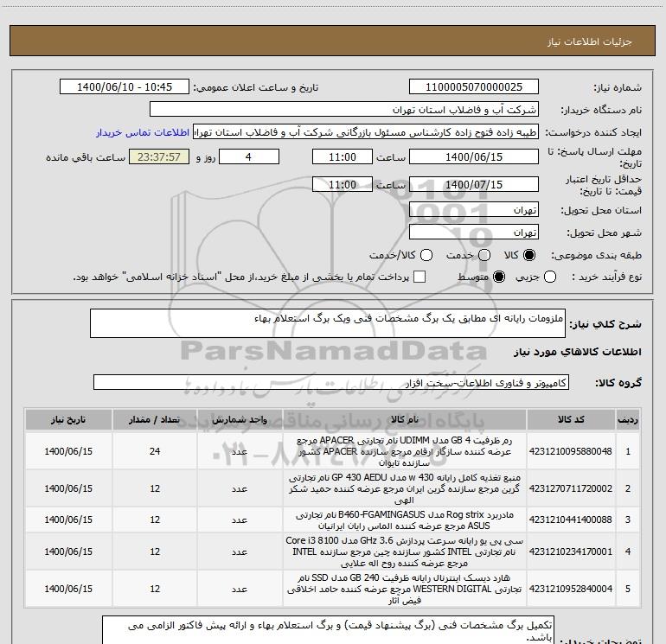Click the شماره نیاز field 1100005070000025
Viewport: 666px width, 644px height.
(x=474, y=87)
